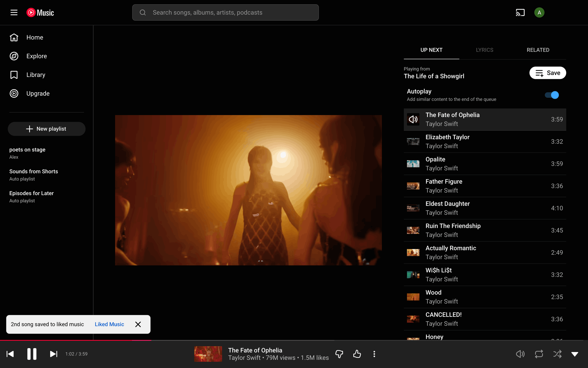Click the 1:02 / 3:59 time display
Image resolution: width=588 pixels, height=368 pixels.
click(x=77, y=354)
